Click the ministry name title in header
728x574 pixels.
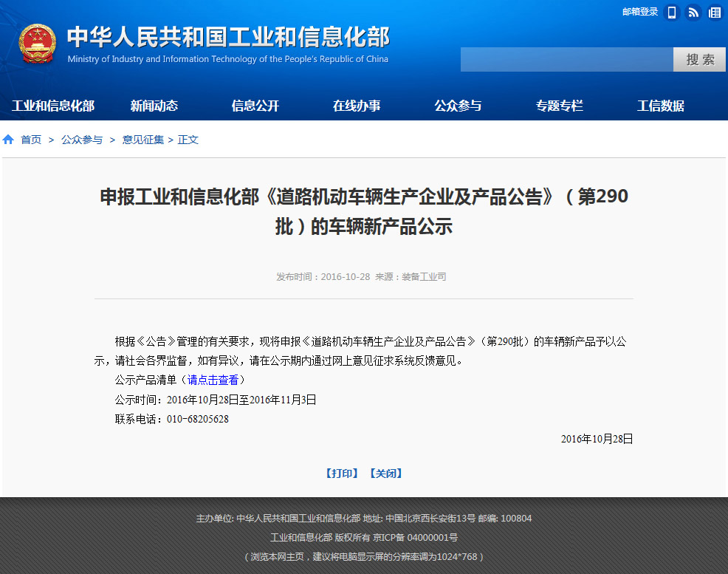[228, 37]
